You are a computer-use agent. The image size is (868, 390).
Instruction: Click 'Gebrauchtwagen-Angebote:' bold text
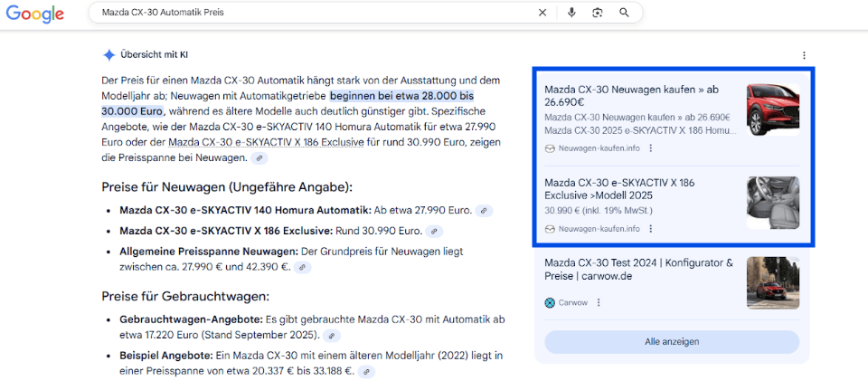point(191,319)
